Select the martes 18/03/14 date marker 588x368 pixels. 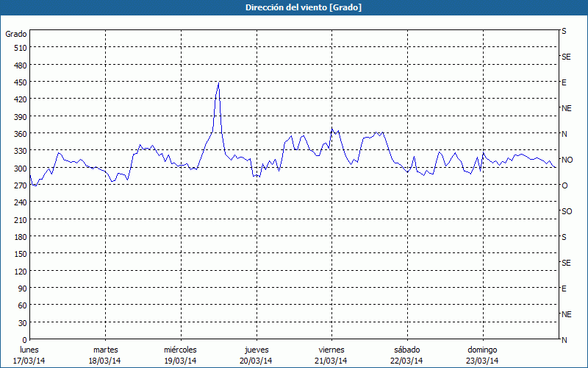[105, 355]
